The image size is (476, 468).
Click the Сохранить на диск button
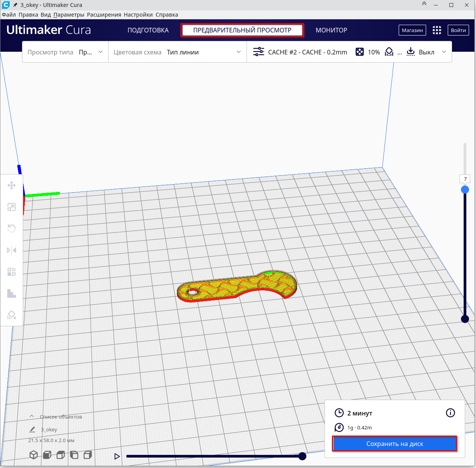394,444
